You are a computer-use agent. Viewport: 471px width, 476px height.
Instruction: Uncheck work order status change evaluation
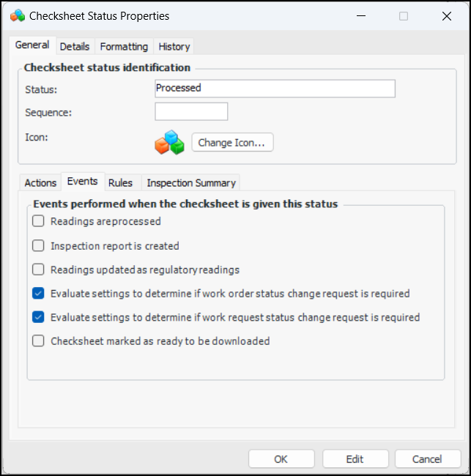click(x=39, y=294)
